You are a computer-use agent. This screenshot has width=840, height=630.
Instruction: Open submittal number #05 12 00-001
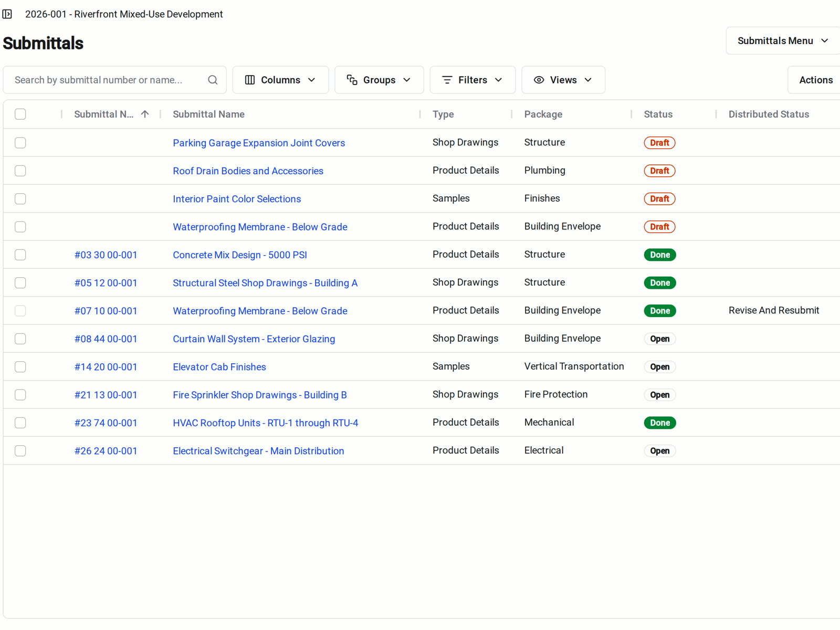(x=106, y=283)
